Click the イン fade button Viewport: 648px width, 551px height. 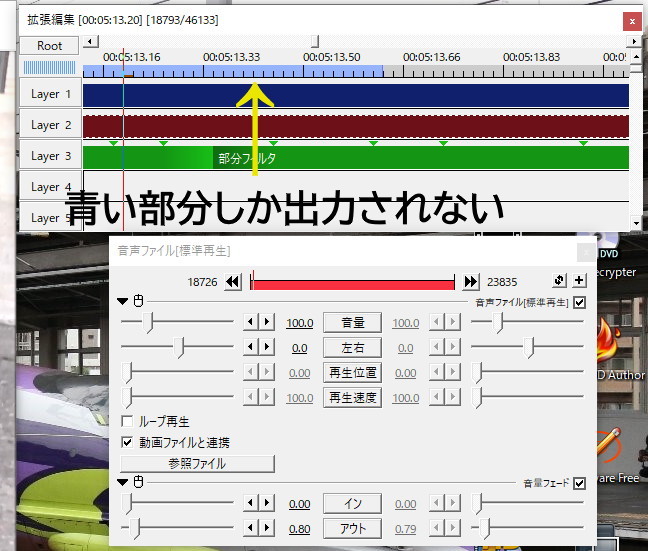point(352,503)
